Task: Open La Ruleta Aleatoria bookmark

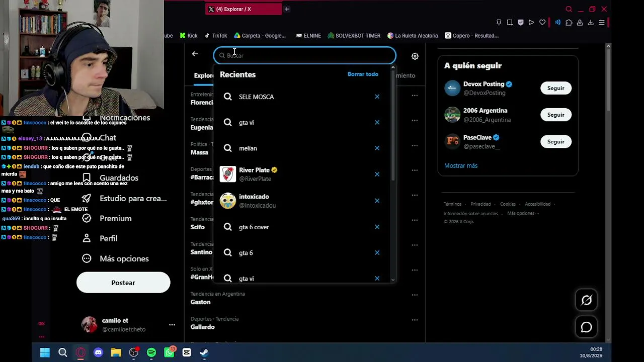Action: click(413, 36)
